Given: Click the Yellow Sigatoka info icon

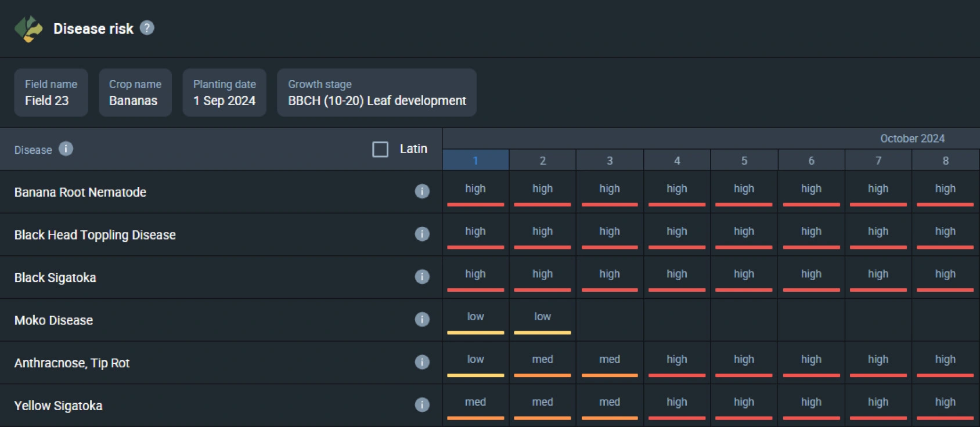Looking at the screenshot, I should pos(422,405).
